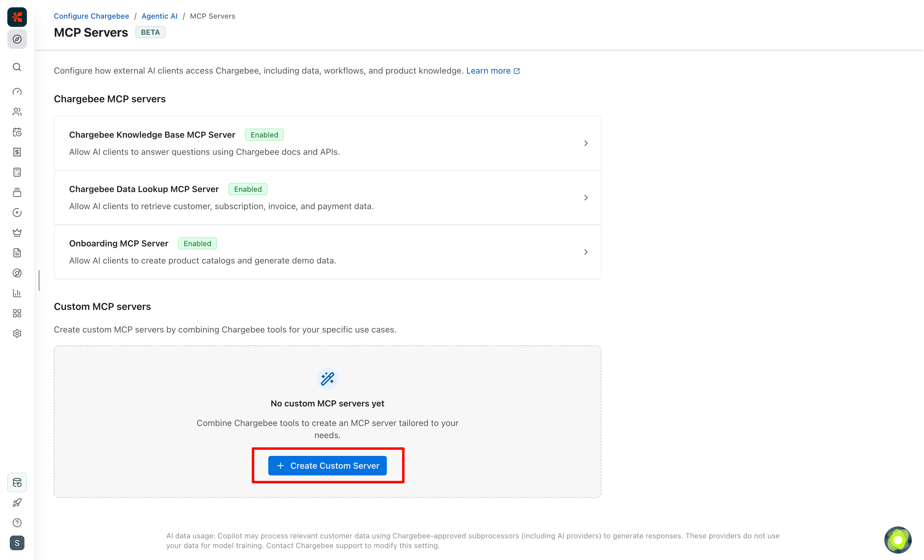
Task: Open the document page icon in sidebar
Action: (x=17, y=253)
